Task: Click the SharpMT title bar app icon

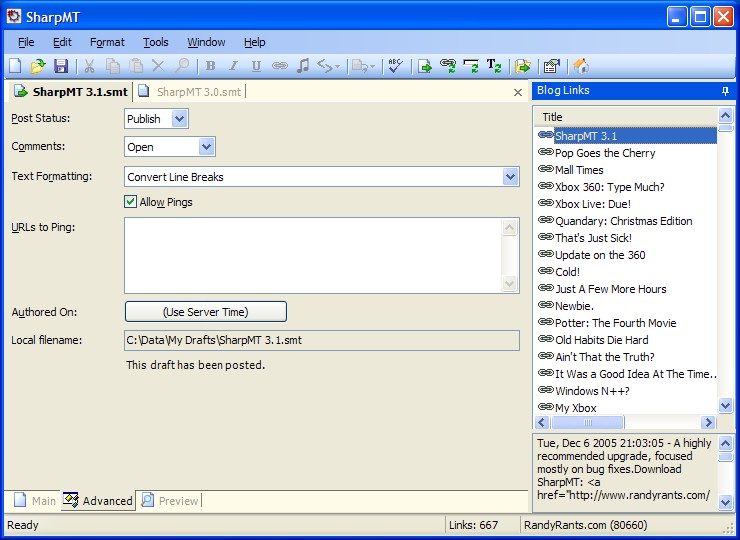Action: (14, 17)
